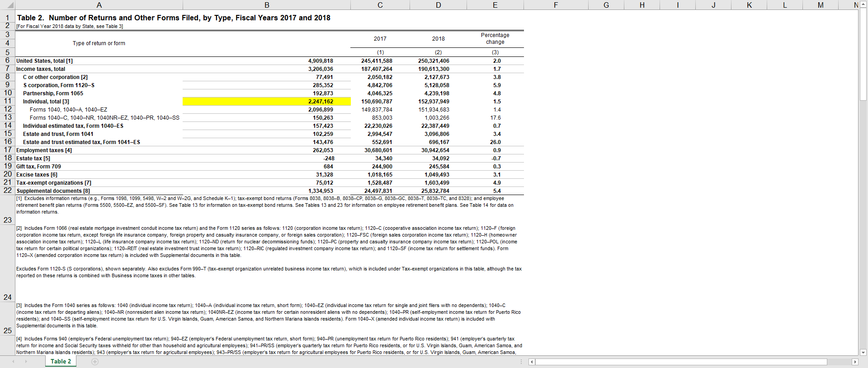Click next sheet navigation arrow
Screen dimensions: 868x368
26,362
